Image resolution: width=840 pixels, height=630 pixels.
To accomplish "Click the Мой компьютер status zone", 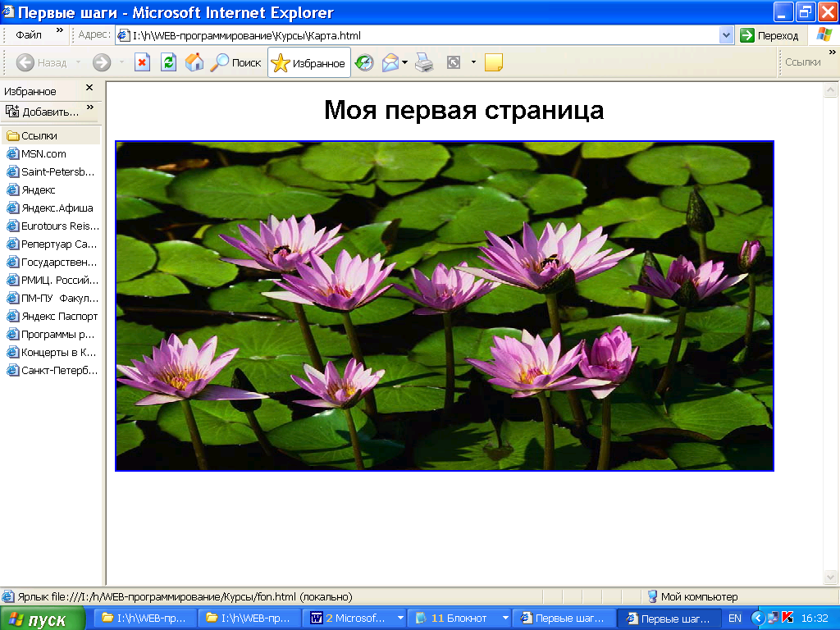I will 692,596.
